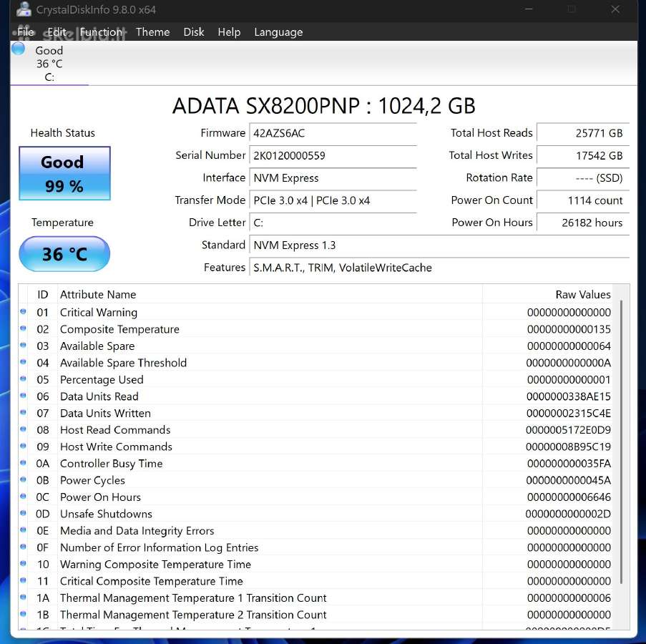Image resolution: width=646 pixels, height=644 pixels.
Task: Click the Standard field NVM Express 1.3
Action: tap(439, 245)
